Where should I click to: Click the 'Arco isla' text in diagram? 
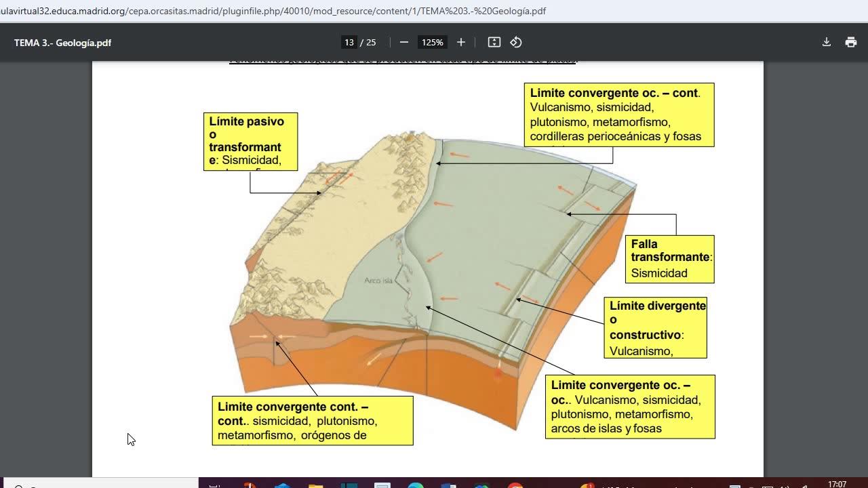tap(378, 281)
